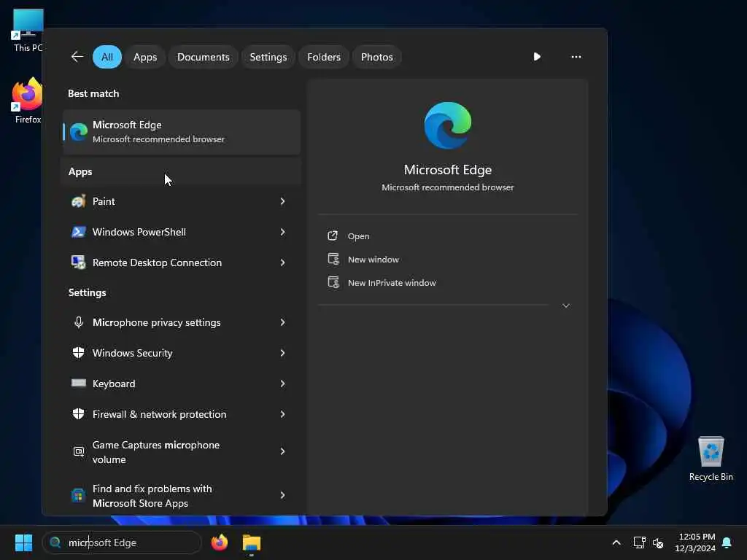Expand Game Captures microphone volume chevron
Screen dimensions: 747x560
282,451
